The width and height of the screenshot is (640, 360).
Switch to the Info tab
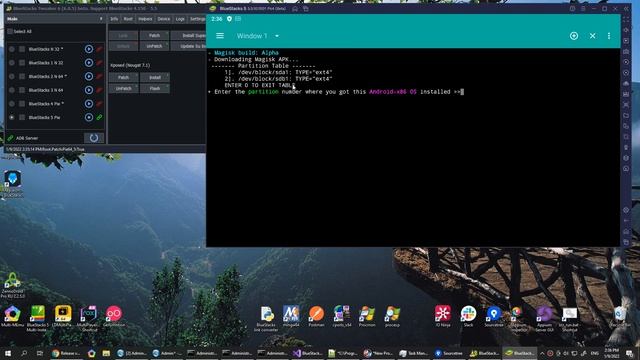114,19
